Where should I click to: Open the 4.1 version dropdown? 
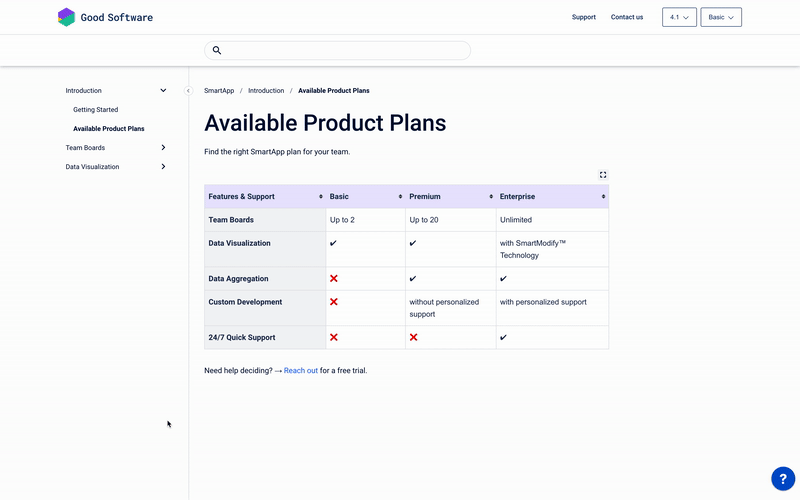click(679, 17)
